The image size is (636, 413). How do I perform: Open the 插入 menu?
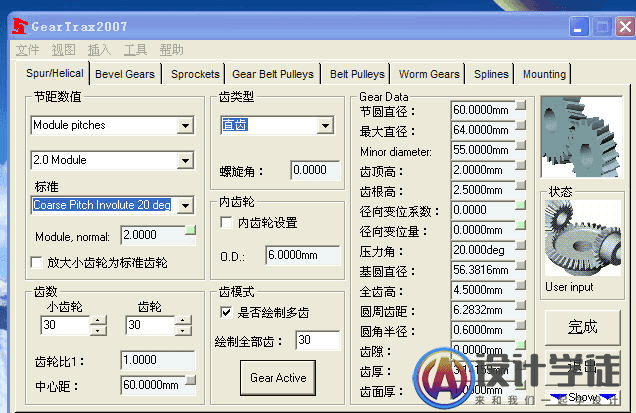[x=99, y=50]
